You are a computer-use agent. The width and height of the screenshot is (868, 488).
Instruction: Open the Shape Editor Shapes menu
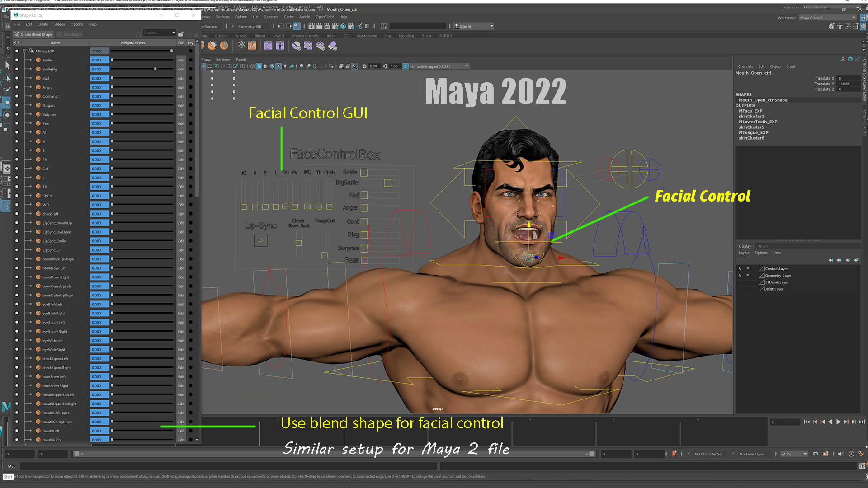point(59,24)
